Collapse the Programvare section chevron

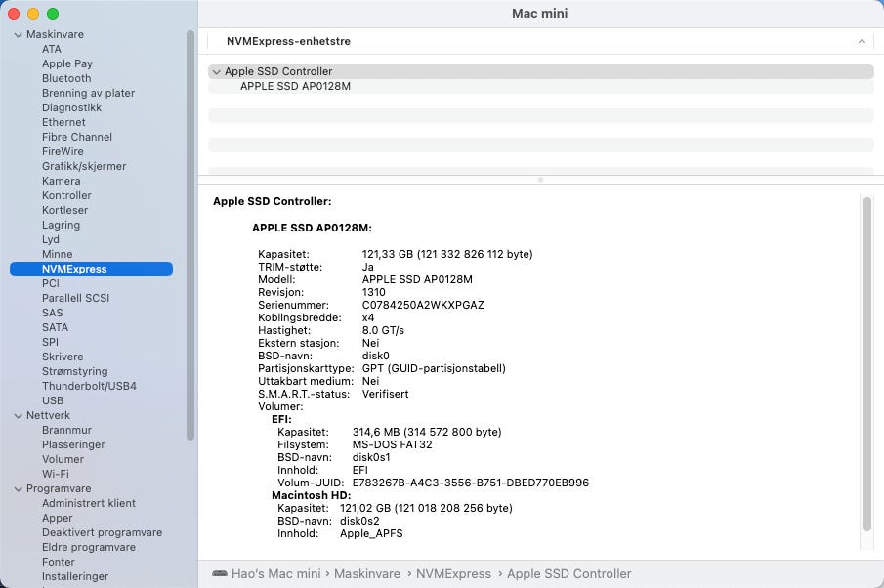click(x=18, y=489)
